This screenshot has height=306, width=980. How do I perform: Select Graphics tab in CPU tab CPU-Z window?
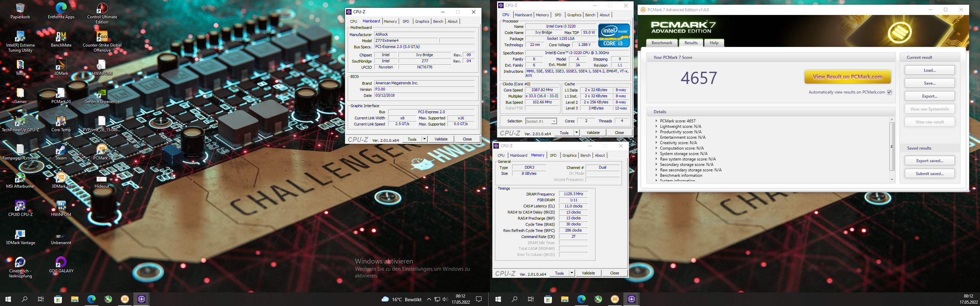point(574,15)
